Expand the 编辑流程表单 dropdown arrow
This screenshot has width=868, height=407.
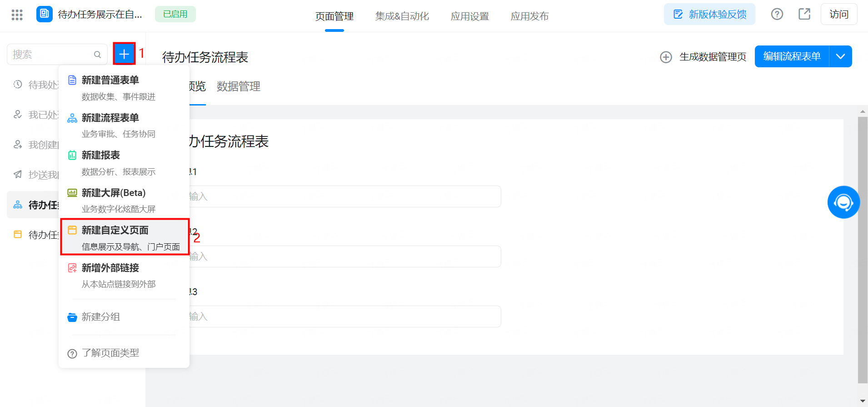[x=840, y=56]
